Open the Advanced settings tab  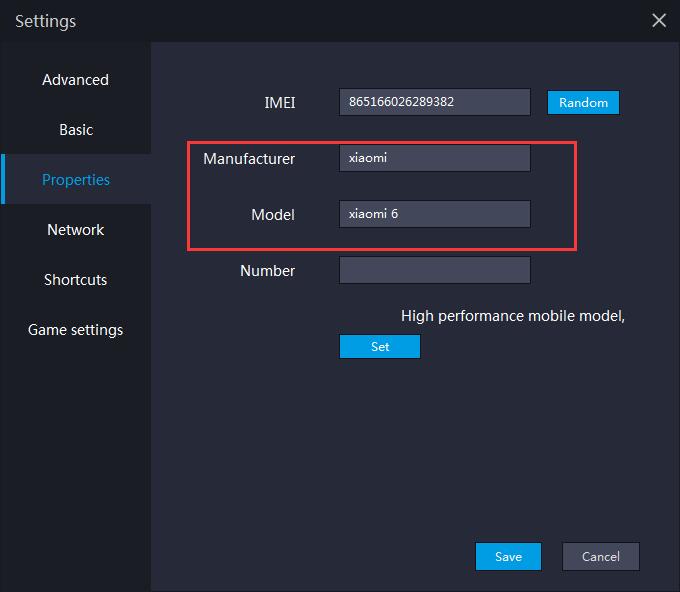[75, 80]
